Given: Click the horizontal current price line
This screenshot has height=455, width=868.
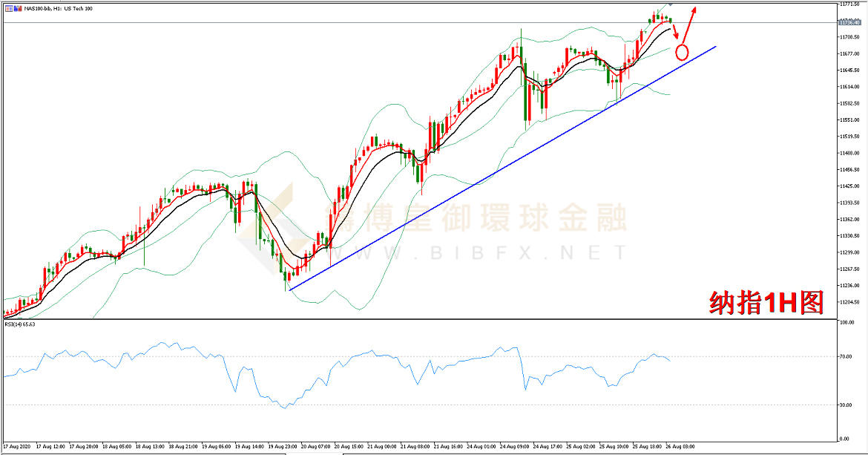Looking at the screenshot, I should [419, 23].
